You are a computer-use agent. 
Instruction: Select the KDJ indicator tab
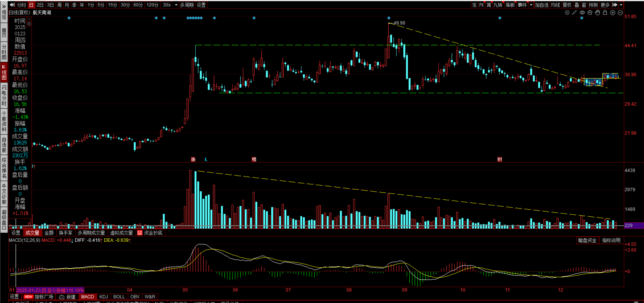click(x=103, y=297)
